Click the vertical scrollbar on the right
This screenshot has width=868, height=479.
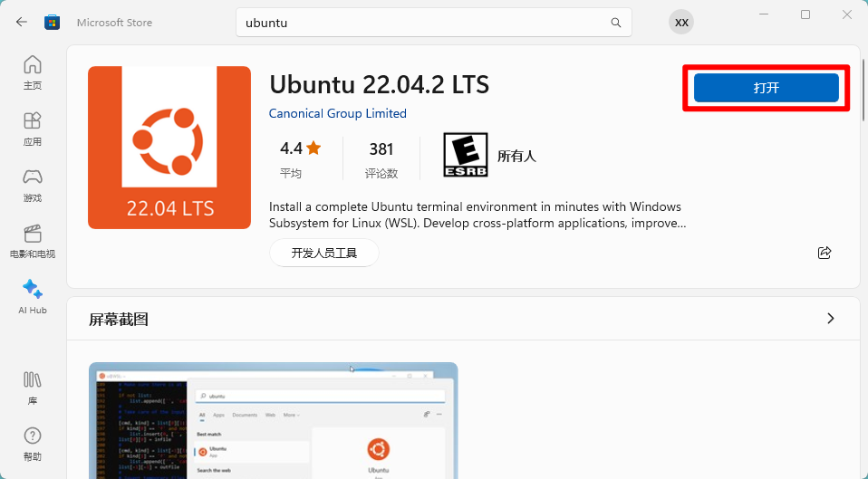[863, 89]
